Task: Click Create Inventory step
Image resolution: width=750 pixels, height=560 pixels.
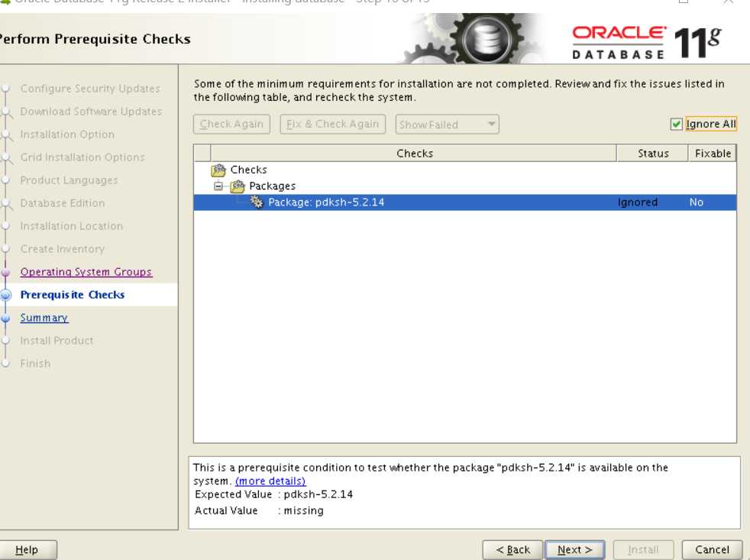Action: pos(62,249)
